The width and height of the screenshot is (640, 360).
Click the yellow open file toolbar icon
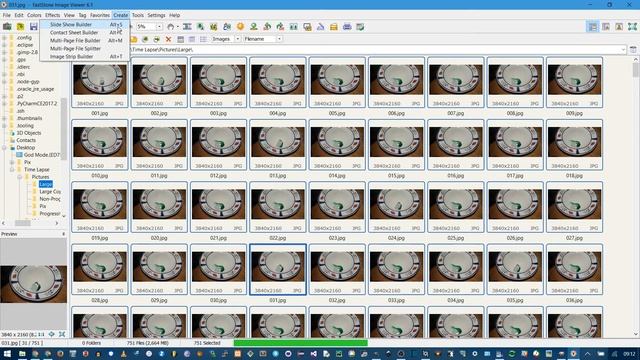pyautogui.click(x=20, y=27)
